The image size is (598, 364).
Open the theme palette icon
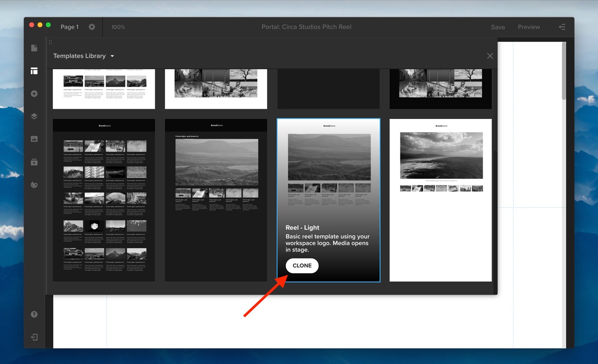click(34, 185)
